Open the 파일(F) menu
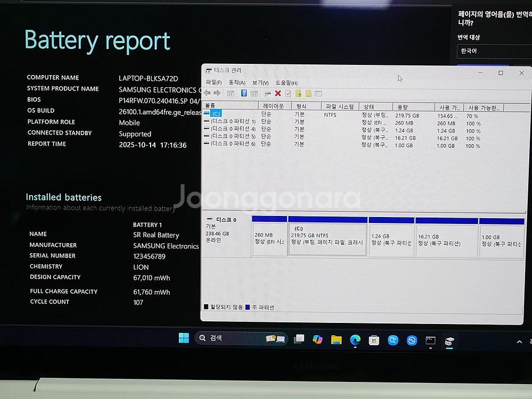 point(214,82)
